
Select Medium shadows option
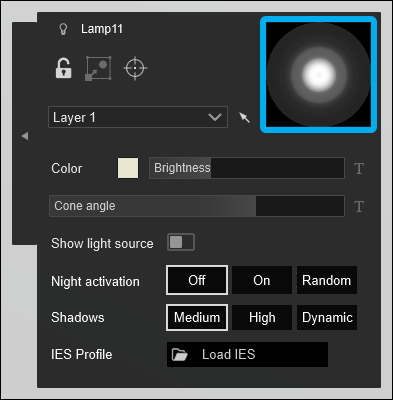coord(197,317)
